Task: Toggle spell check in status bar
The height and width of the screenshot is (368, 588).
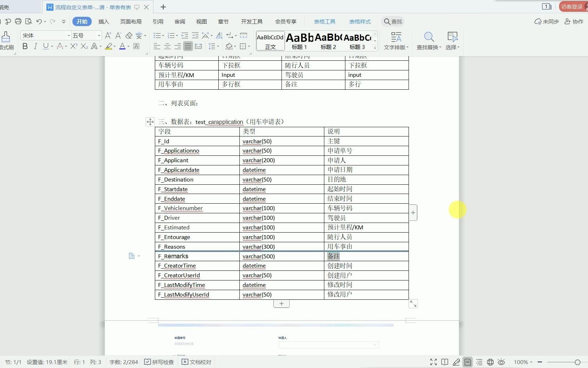Action: [x=159, y=362]
